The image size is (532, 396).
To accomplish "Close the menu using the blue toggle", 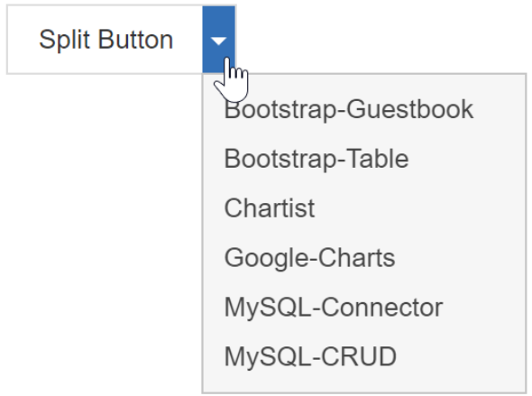I will click(218, 40).
